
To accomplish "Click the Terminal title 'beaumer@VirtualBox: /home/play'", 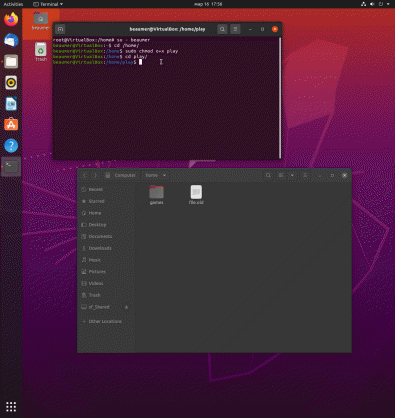I will (x=167, y=29).
